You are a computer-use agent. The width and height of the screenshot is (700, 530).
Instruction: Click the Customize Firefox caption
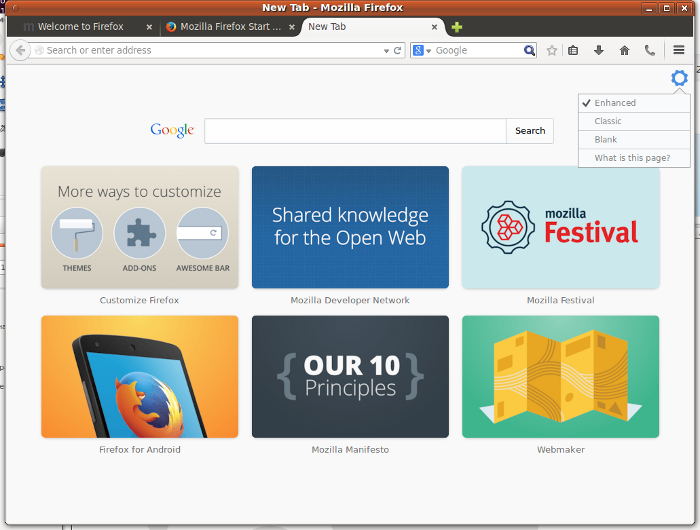point(139,300)
